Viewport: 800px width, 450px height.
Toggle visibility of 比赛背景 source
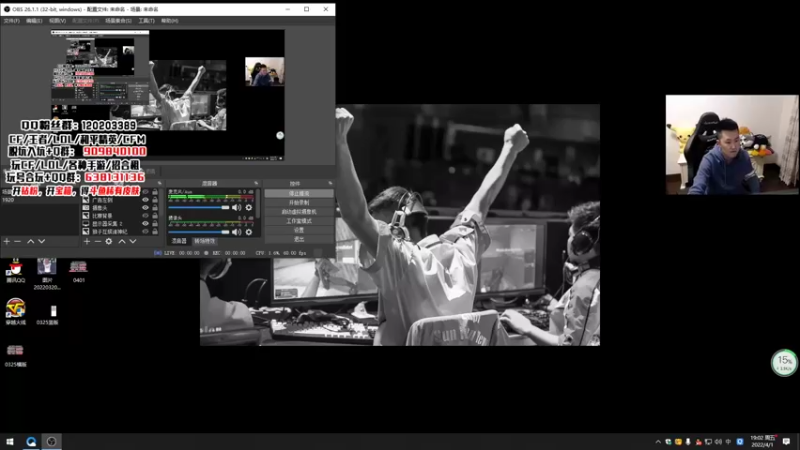[145, 216]
